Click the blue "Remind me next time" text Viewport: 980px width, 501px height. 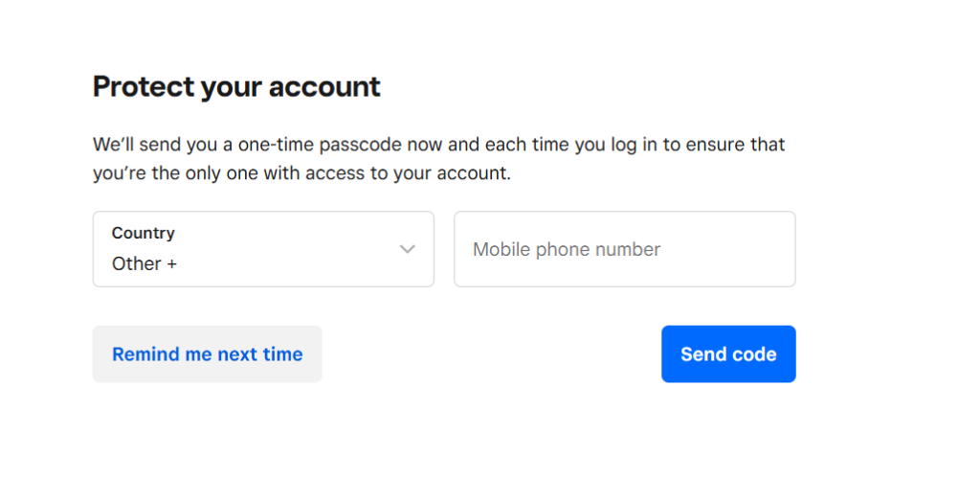coord(208,354)
